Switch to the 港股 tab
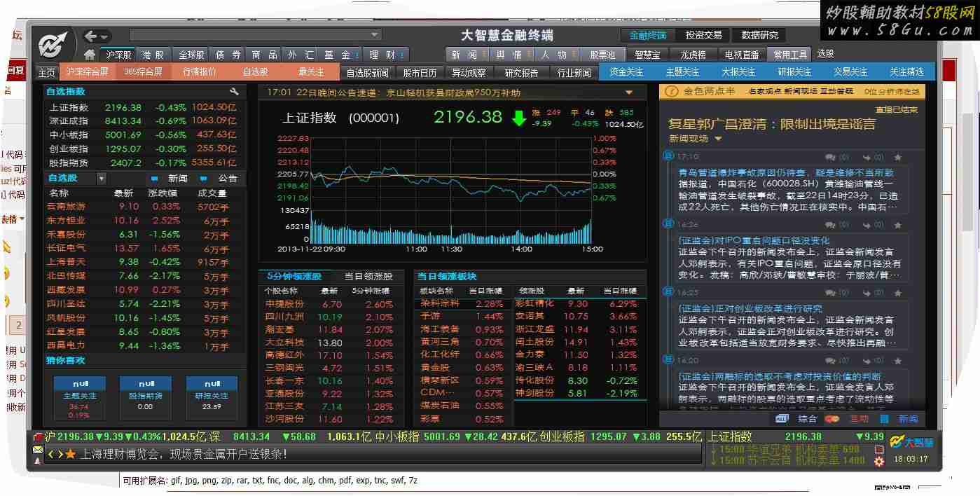This screenshot has height=496, width=980. (x=153, y=55)
